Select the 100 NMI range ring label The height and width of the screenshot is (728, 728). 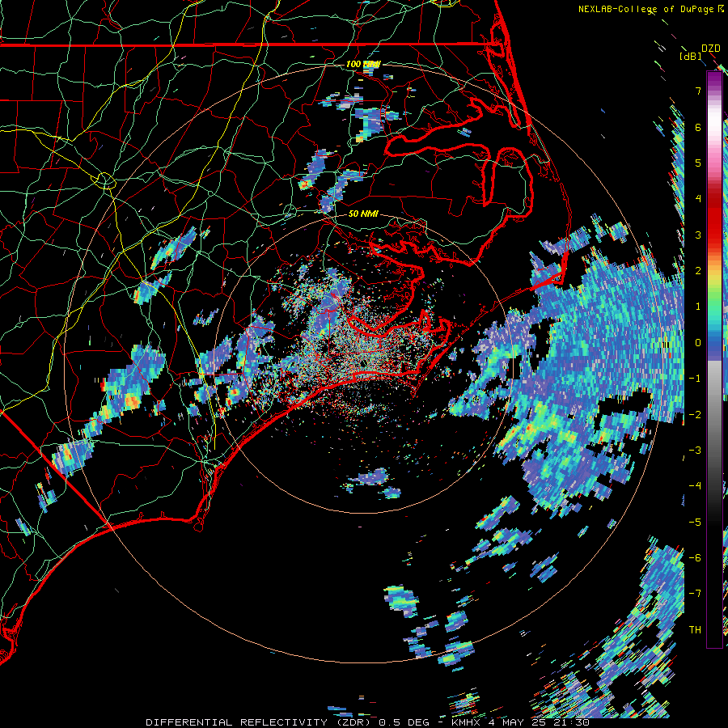pyautogui.click(x=363, y=64)
